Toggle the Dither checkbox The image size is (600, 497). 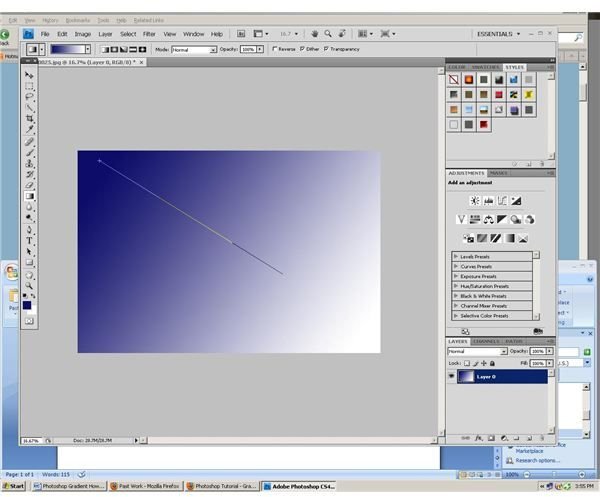coord(302,49)
